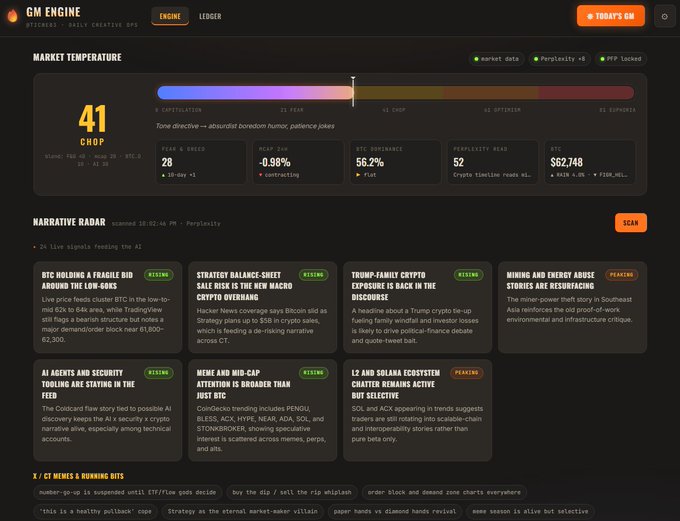Screen dimensions: 680x521
Task: Open L2 and Solana Ecosystem Chatter card
Action: click(x=417, y=410)
